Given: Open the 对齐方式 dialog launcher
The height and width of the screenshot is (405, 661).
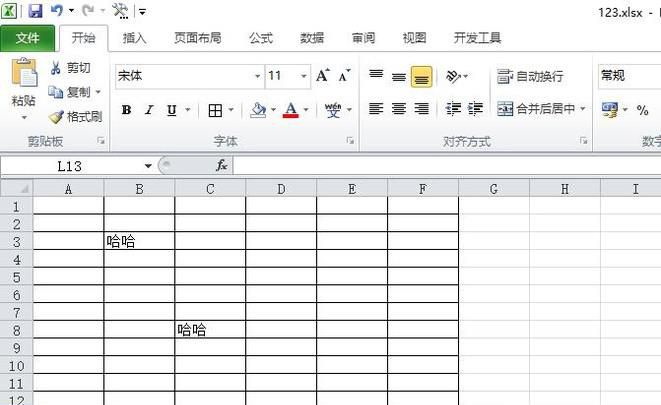Looking at the screenshot, I should coord(584,141).
